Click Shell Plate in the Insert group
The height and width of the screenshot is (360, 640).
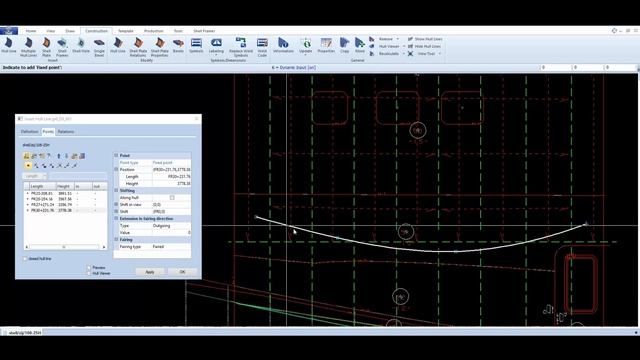pos(47,47)
